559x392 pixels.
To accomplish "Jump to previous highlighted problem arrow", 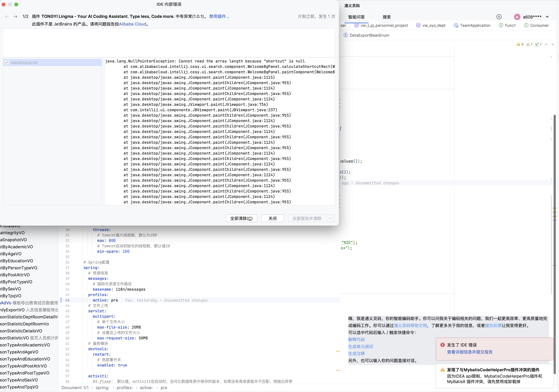I will (x=546, y=44).
